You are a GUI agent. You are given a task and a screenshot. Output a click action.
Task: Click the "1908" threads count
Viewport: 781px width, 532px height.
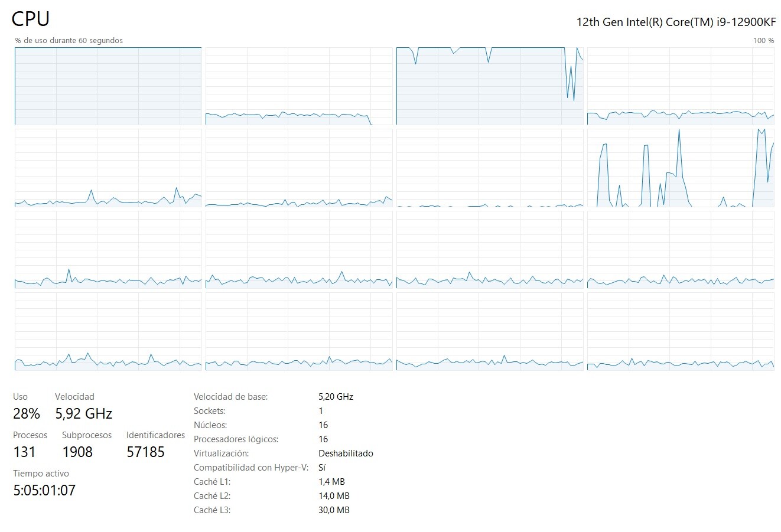[x=77, y=452]
